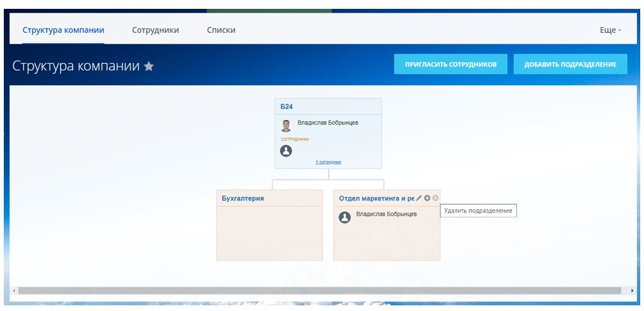Image resolution: width=644 pixels, height=311 pixels.
Task: Open the Б24 department title link
Action: (287, 106)
